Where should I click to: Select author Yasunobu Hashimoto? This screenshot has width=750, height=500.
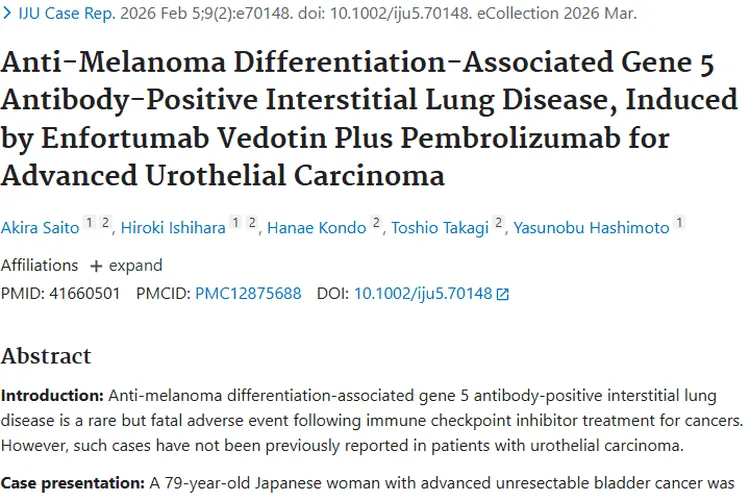tap(591, 228)
